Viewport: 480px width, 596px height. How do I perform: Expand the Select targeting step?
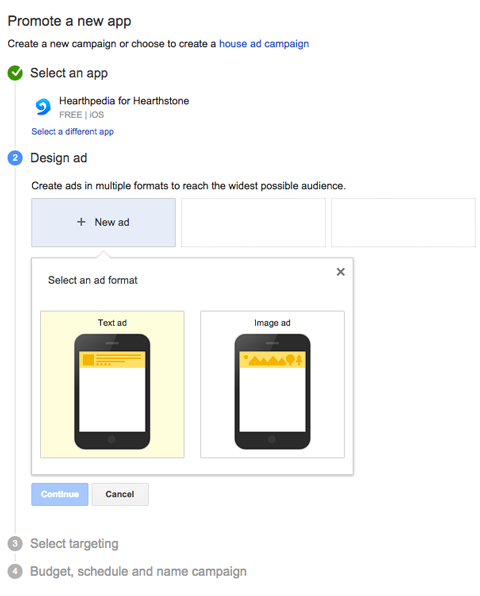tap(74, 544)
